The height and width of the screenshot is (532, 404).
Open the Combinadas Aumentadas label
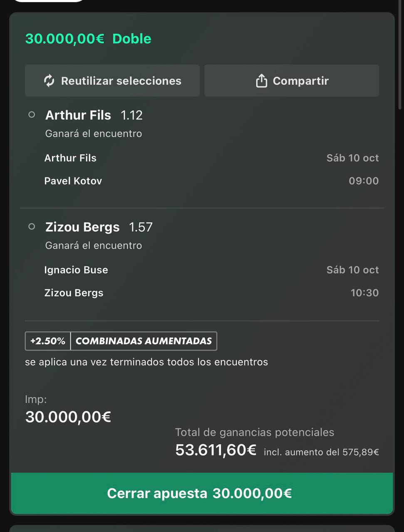coord(144,341)
